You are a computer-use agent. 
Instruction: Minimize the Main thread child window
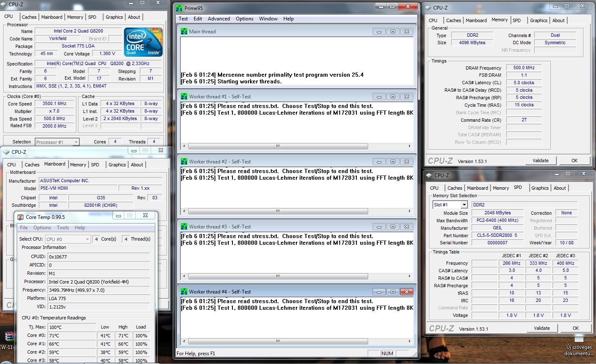tap(379, 32)
